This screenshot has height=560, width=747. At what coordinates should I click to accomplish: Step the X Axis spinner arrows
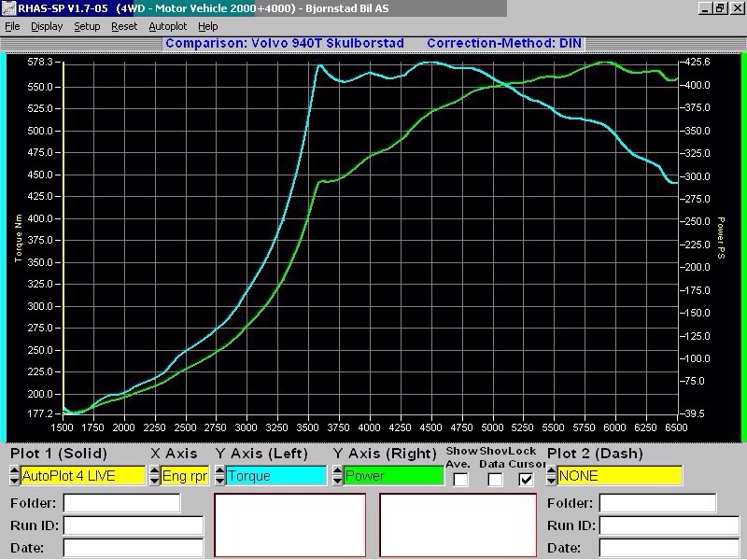155,476
